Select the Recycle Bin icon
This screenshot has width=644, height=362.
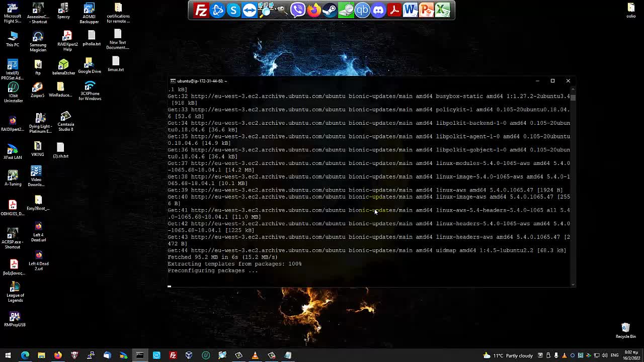coord(626,331)
